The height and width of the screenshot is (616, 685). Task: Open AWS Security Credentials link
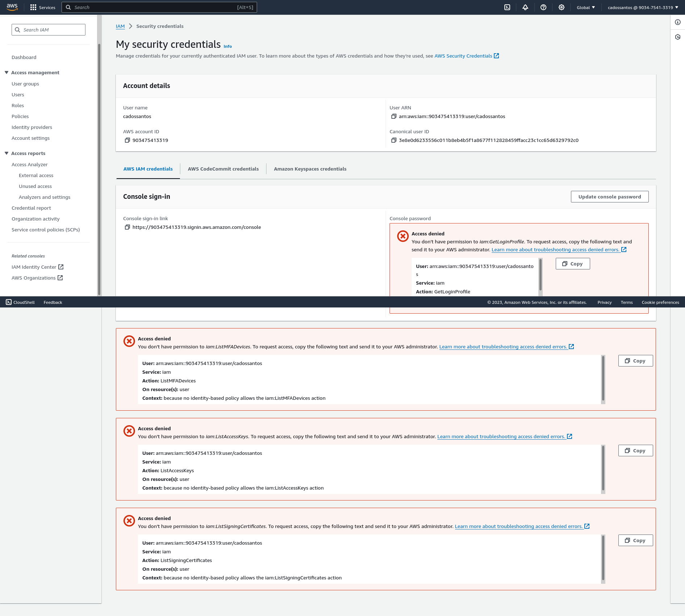tap(463, 56)
